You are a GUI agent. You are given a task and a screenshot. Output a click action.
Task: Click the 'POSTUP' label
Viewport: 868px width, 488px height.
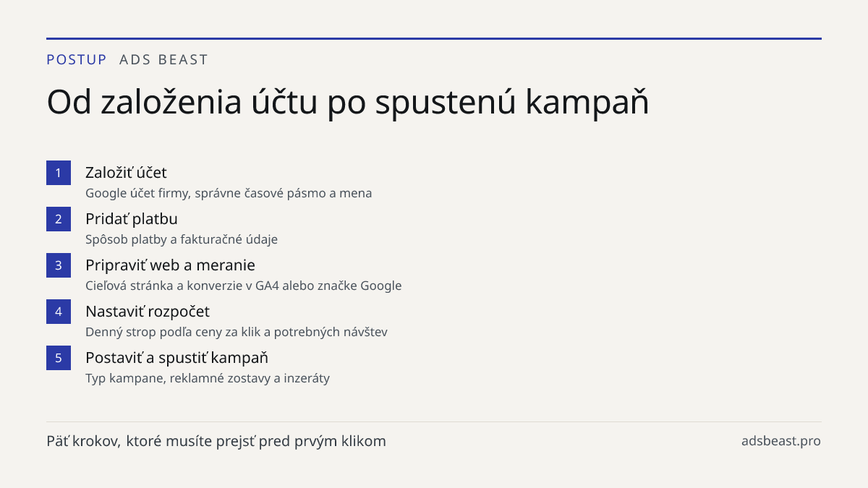point(77,59)
